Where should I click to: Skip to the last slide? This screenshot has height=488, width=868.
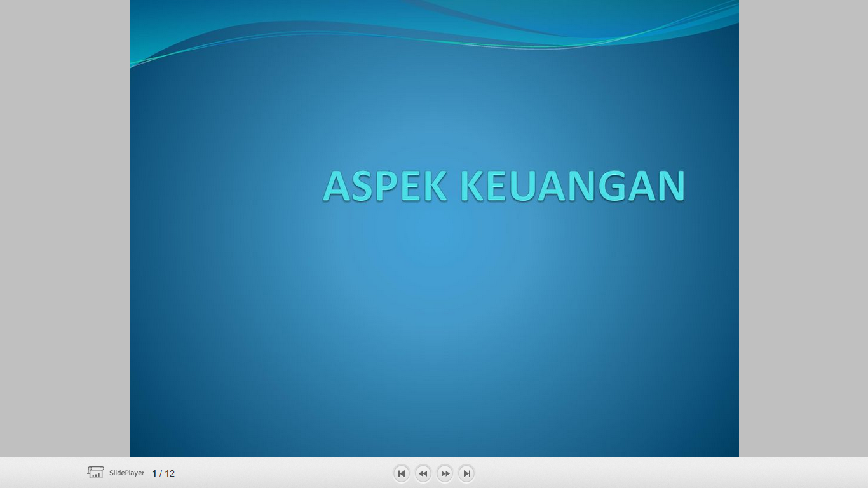pyautogui.click(x=466, y=473)
